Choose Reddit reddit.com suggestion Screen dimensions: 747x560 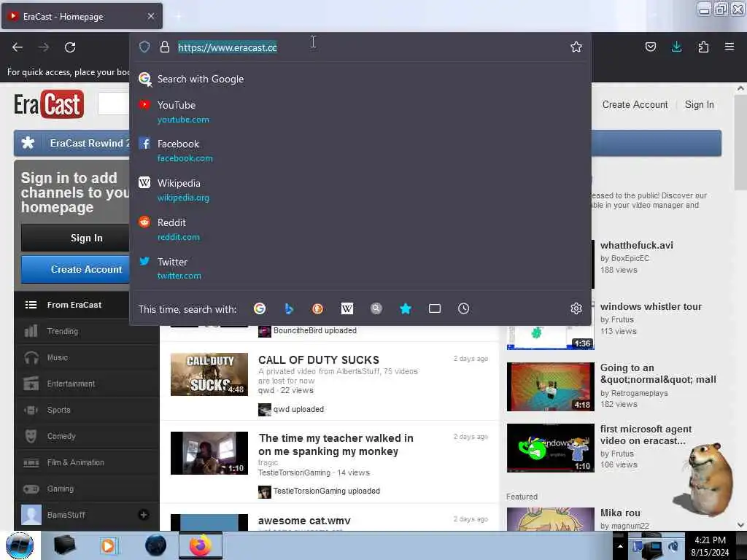click(x=360, y=230)
